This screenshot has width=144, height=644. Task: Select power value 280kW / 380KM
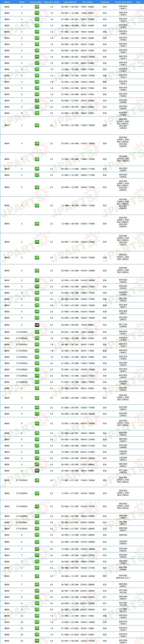(87, 609)
